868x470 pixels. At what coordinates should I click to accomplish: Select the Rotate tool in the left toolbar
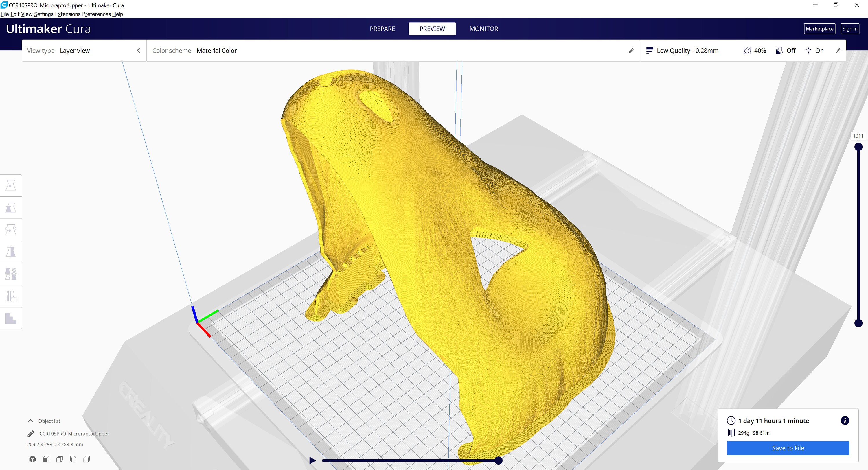pyautogui.click(x=11, y=230)
